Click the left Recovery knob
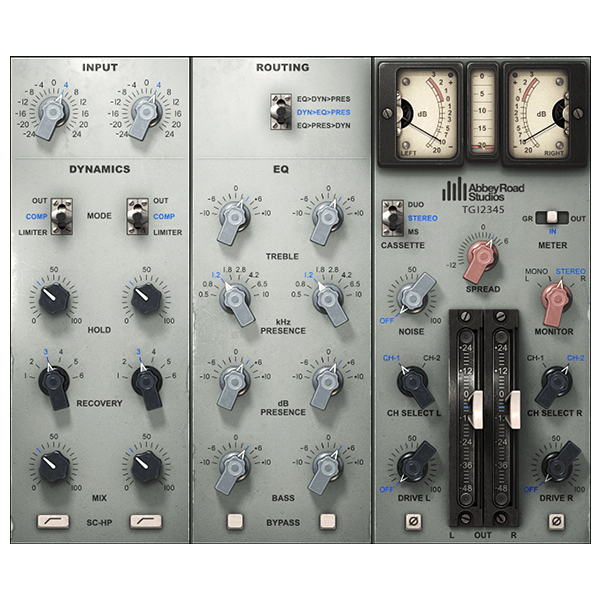 point(54,385)
